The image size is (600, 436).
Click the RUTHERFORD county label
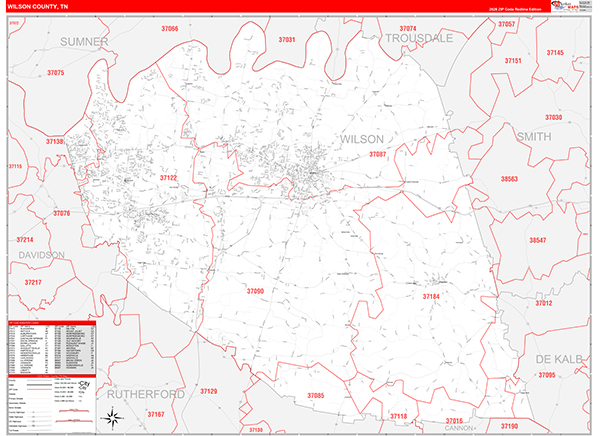pyautogui.click(x=146, y=394)
